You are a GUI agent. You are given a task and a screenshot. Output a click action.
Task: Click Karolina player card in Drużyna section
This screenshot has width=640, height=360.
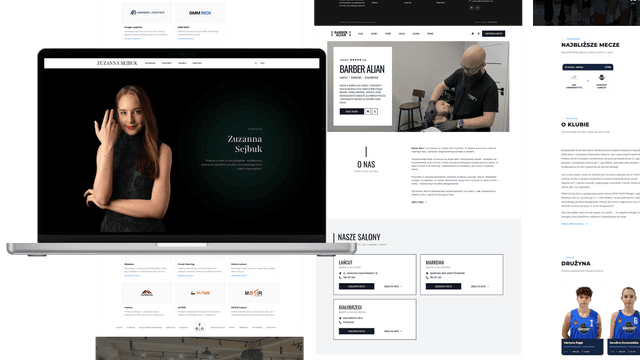[x=623, y=318]
